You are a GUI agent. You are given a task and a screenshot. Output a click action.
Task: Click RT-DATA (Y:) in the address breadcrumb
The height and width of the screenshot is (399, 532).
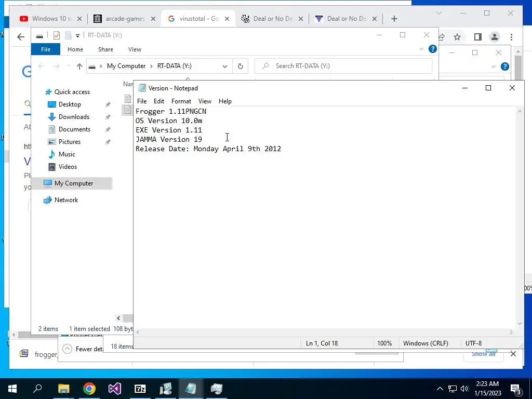[x=175, y=66]
